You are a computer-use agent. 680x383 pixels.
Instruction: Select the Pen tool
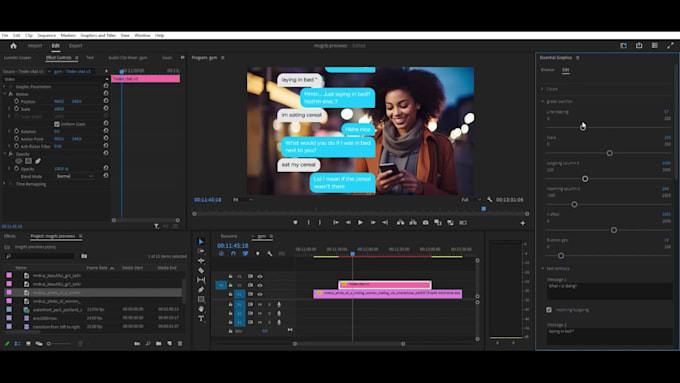pyautogui.click(x=201, y=289)
